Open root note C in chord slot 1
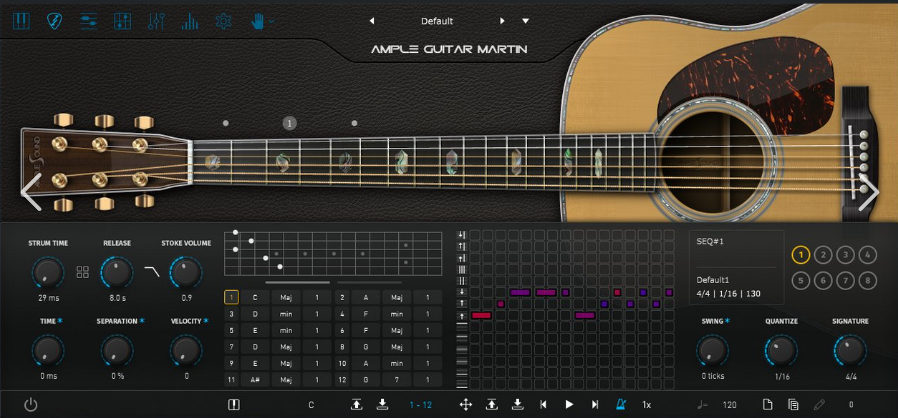Image resolution: width=898 pixels, height=418 pixels. (255, 297)
